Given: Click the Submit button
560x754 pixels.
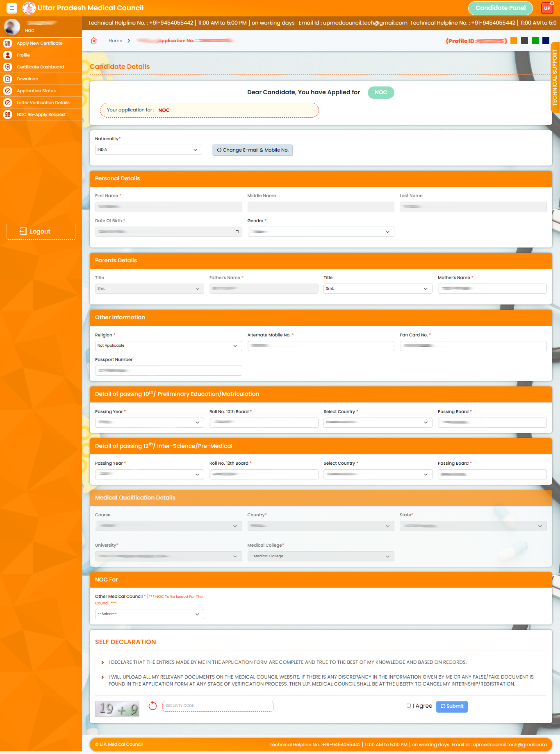Looking at the screenshot, I should point(452,706).
